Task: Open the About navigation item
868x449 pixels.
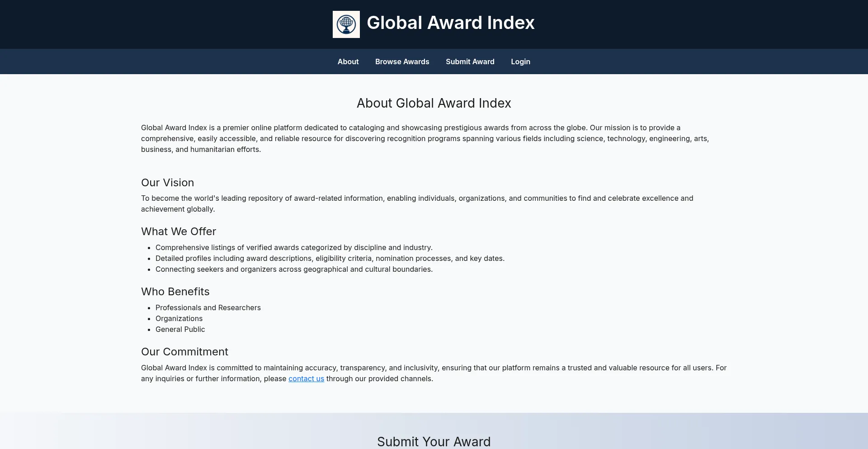Action: [348, 61]
